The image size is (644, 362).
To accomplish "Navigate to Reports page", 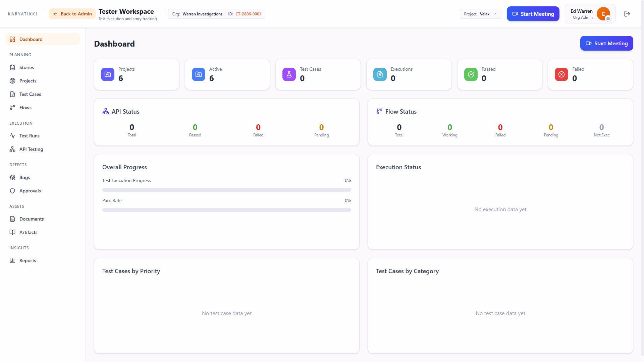I will (43, 260).
